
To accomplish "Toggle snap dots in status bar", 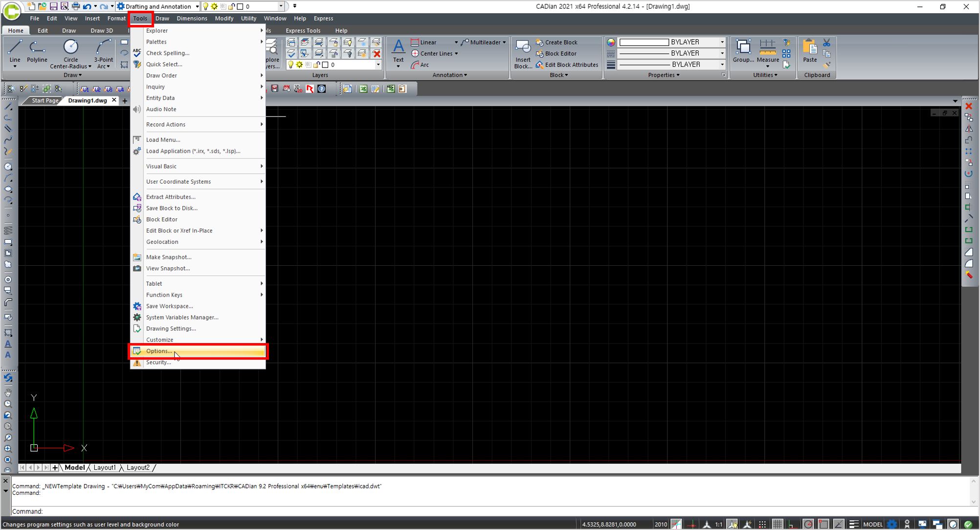I will coord(762,524).
